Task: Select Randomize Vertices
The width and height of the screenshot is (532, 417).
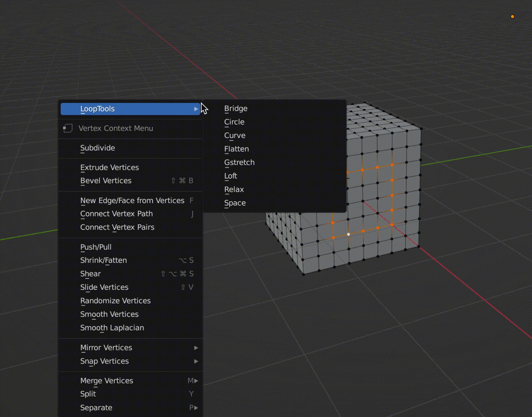Action: point(115,301)
